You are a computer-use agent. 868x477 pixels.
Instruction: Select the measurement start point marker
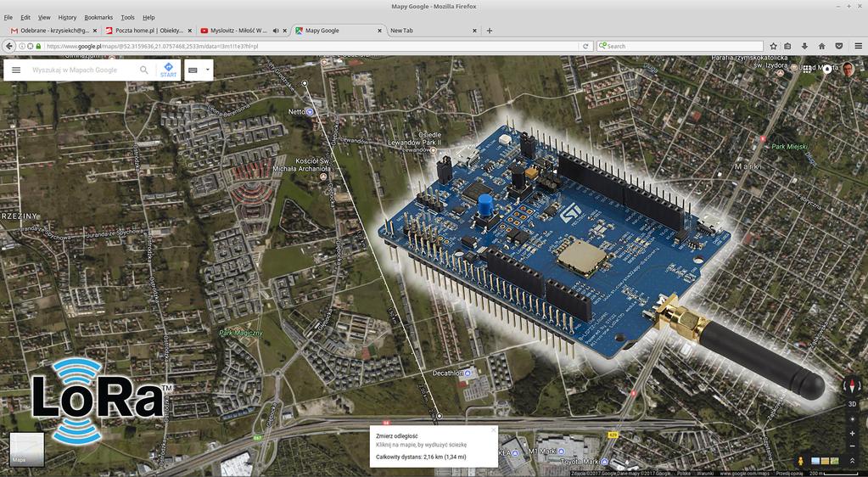(305, 83)
